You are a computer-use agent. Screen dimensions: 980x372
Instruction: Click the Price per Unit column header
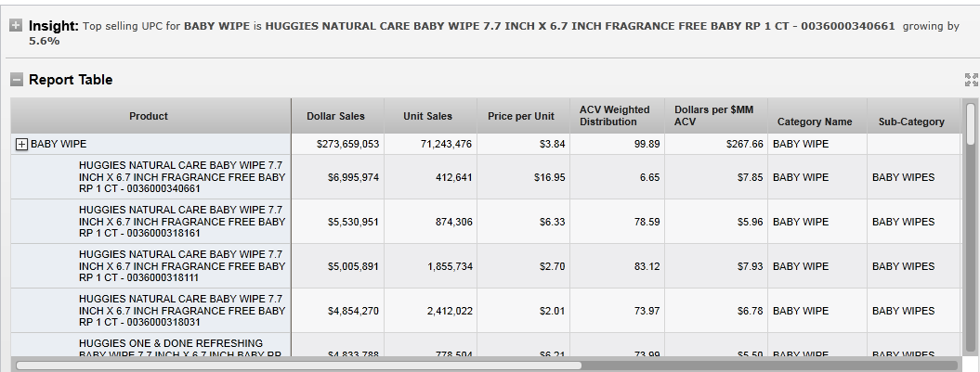pyautogui.click(x=521, y=116)
